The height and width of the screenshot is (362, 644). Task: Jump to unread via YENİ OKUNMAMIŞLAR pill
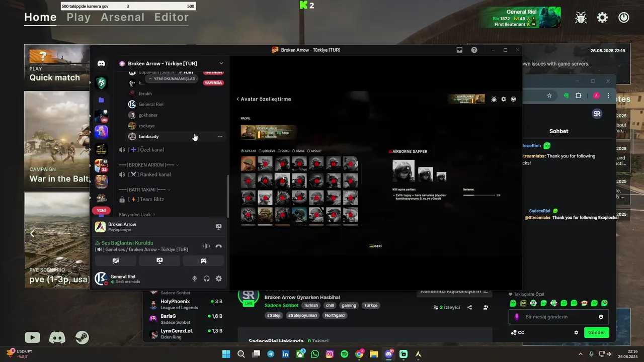[x=171, y=78]
